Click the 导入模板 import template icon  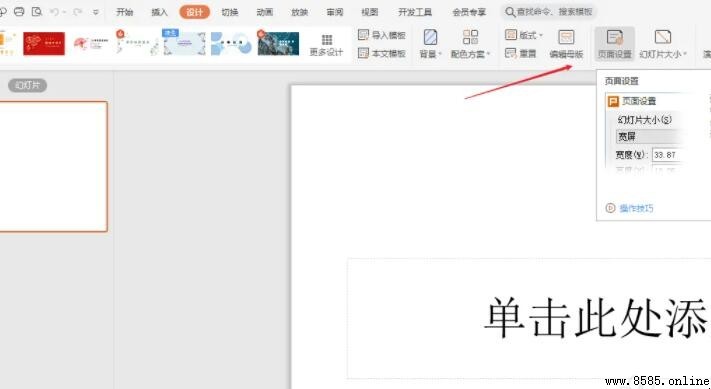coord(363,34)
